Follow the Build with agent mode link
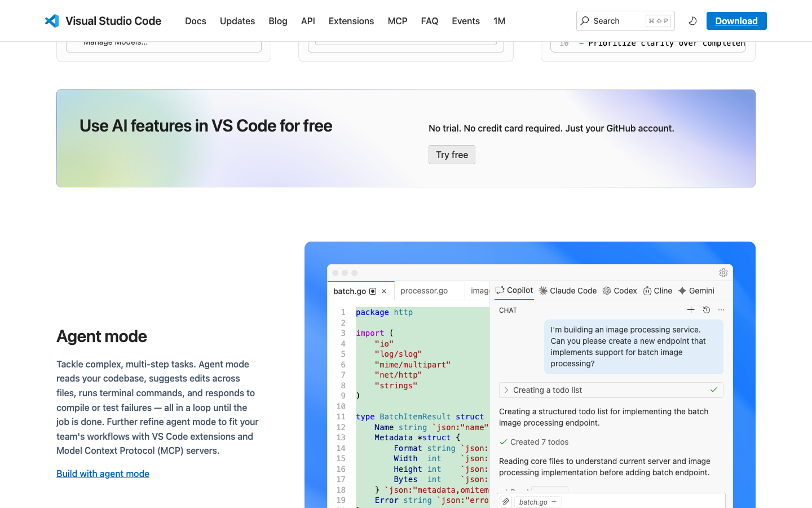 coord(103,474)
